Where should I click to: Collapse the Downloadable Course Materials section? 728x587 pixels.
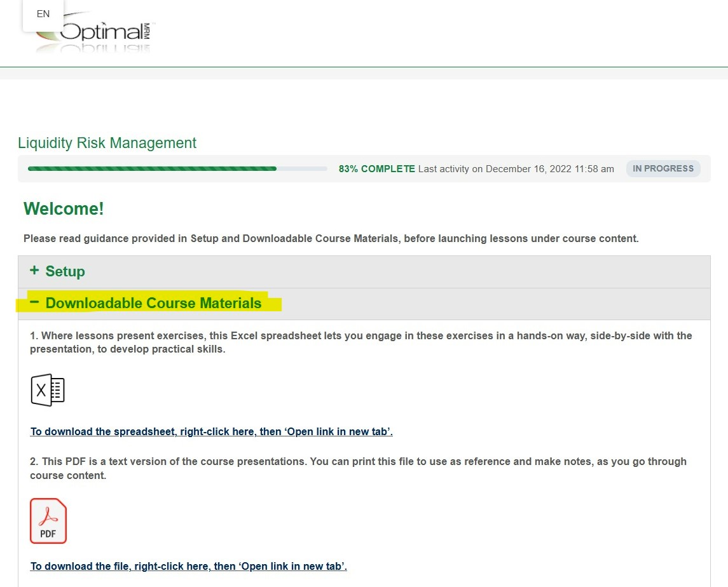pos(364,304)
